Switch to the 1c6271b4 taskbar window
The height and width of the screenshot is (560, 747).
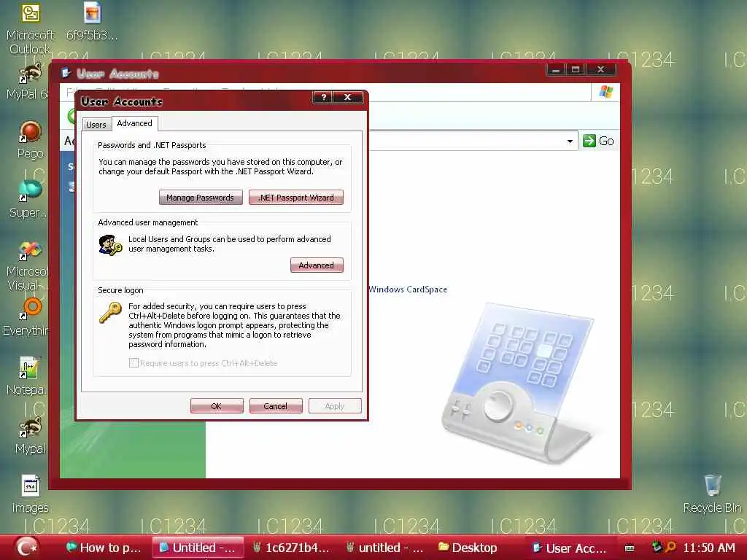(290, 548)
